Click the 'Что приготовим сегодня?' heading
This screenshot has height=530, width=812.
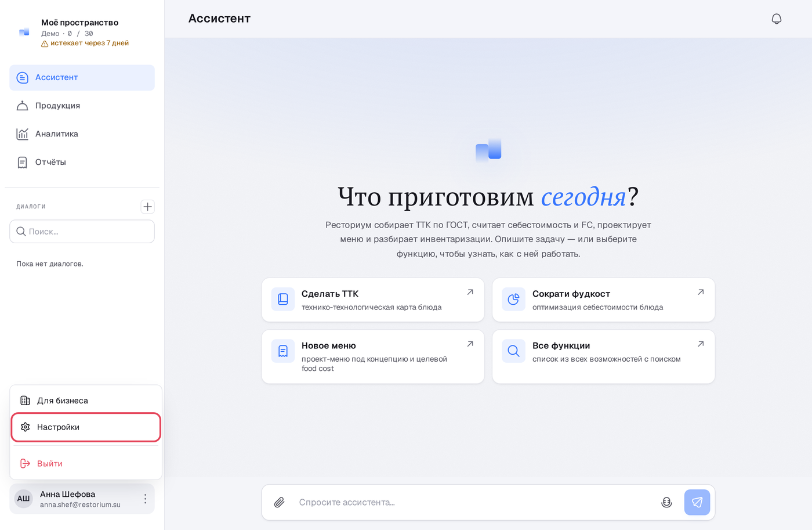pos(488,197)
